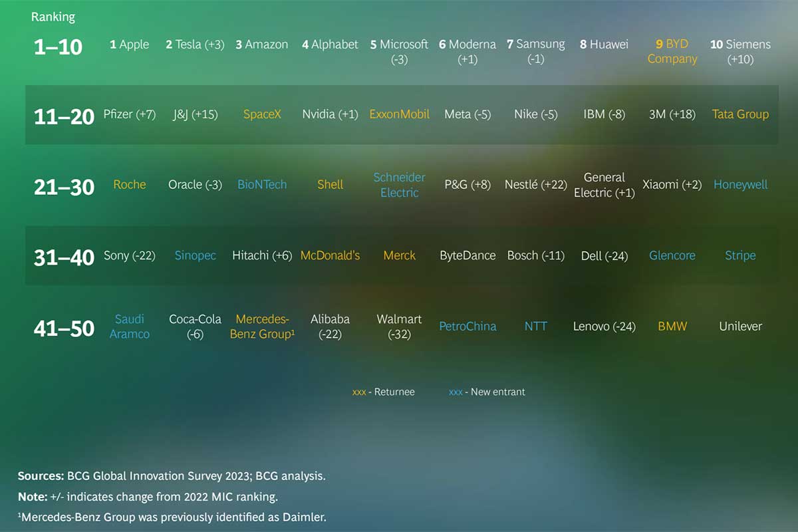Click the "Ranking" heading text
This screenshot has height=532, width=798.
53,17
